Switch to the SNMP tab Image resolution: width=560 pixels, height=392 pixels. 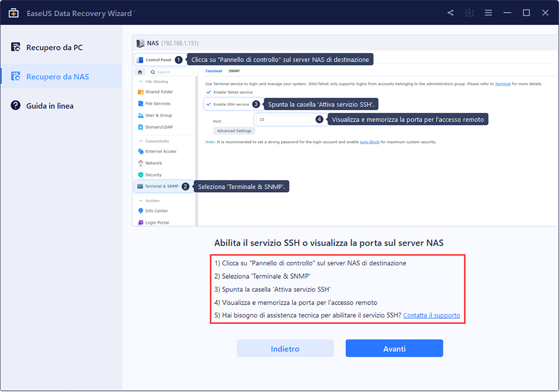coord(234,71)
